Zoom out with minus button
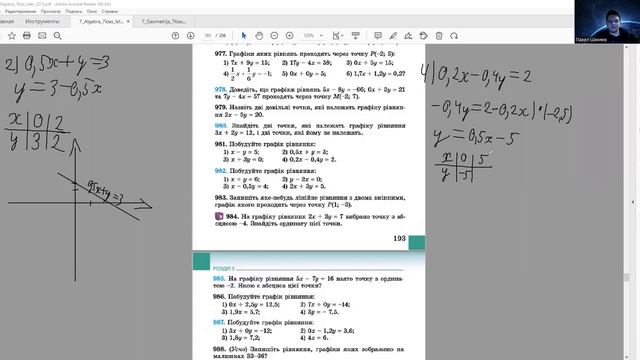Image resolution: width=640 pixels, height=360 pixels. (274, 36)
